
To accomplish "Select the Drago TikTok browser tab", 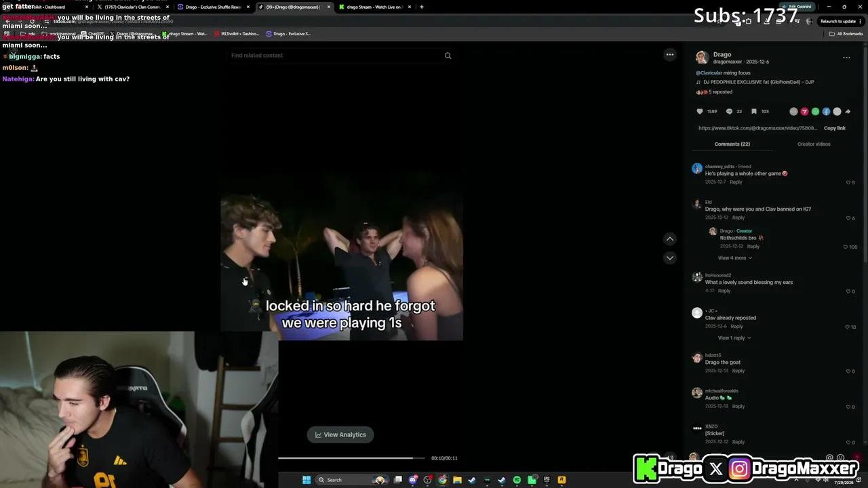I will click(x=293, y=7).
